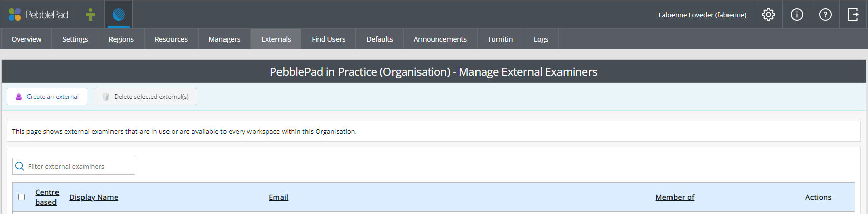This screenshot has height=214, width=868.
Task: Sort by Member of column
Action: 675,197
